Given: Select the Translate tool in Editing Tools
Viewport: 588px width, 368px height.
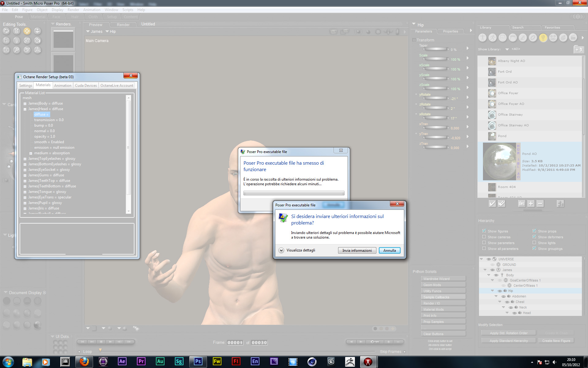Looking at the screenshot, I should tap(27, 31).
